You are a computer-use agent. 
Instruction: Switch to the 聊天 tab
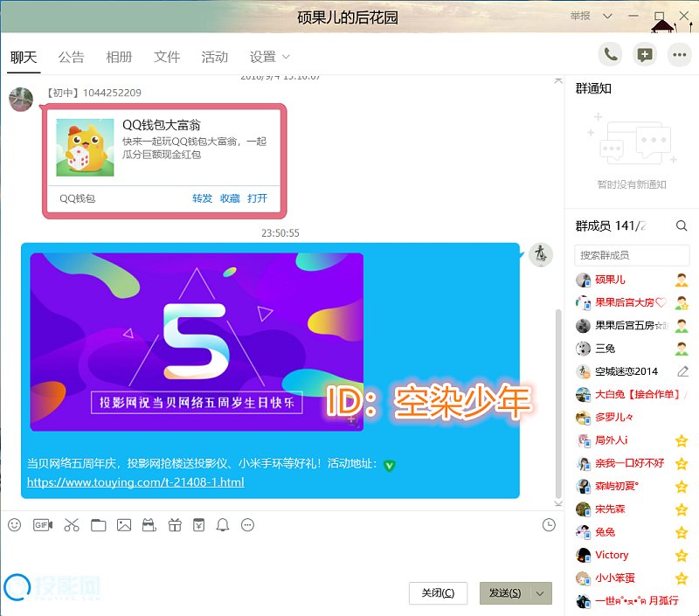pos(24,57)
